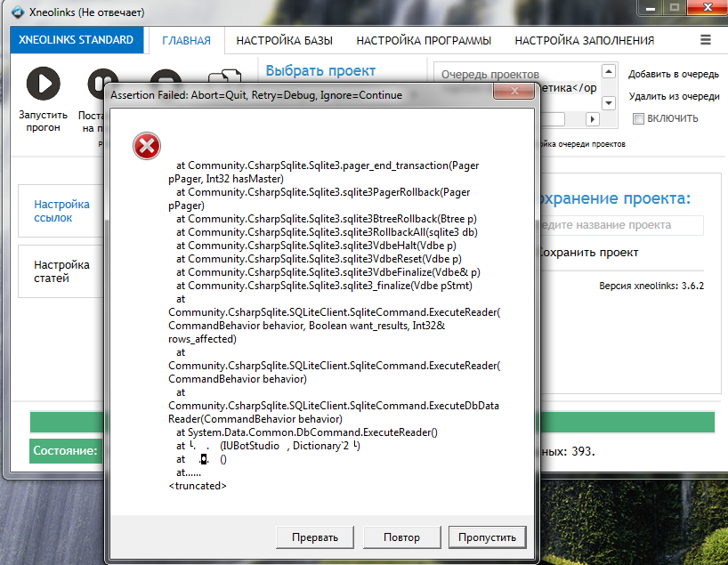Click the Выбрать проект heading
Viewport: 728px width, 565px height.
(320, 70)
